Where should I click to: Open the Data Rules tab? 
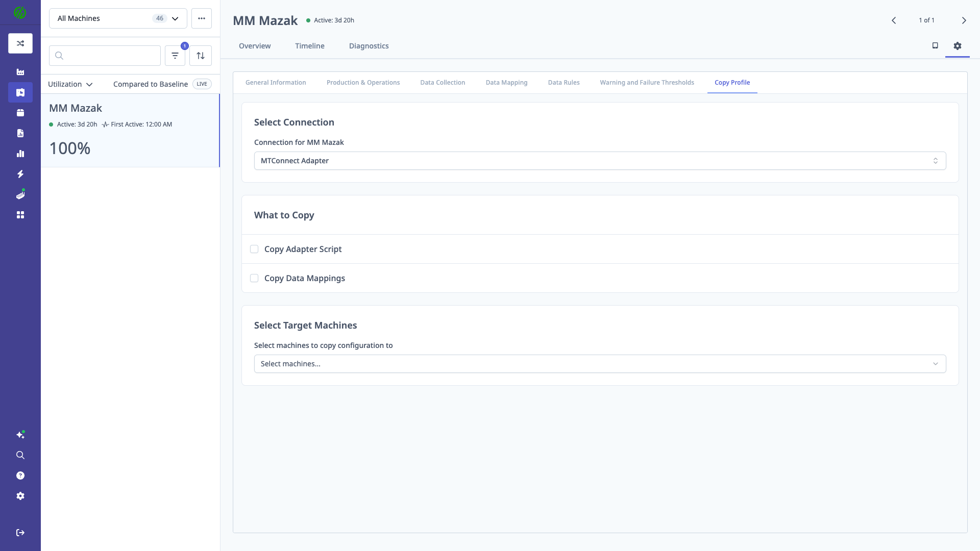point(564,83)
